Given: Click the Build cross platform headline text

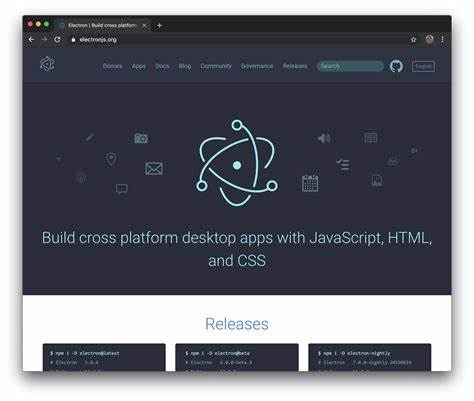Looking at the screenshot, I should [237, 249].
